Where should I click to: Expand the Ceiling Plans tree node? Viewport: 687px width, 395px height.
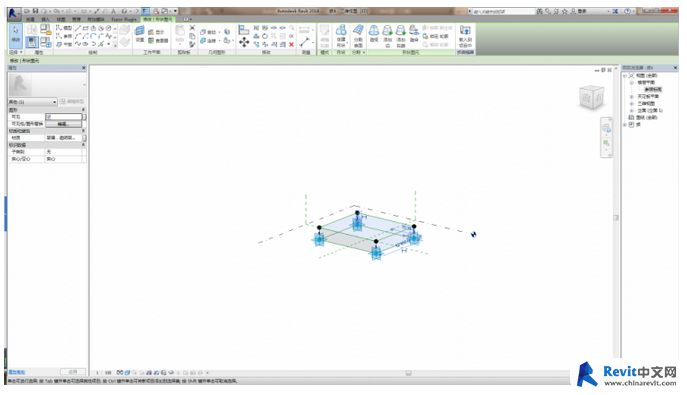[x=631, y=96]
